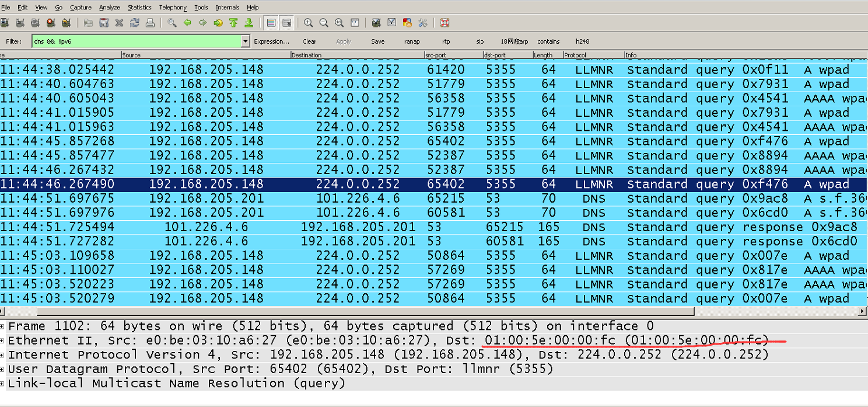Restart the running live capture
This screenshot has width=868, height=407.
tap(66, 23)
